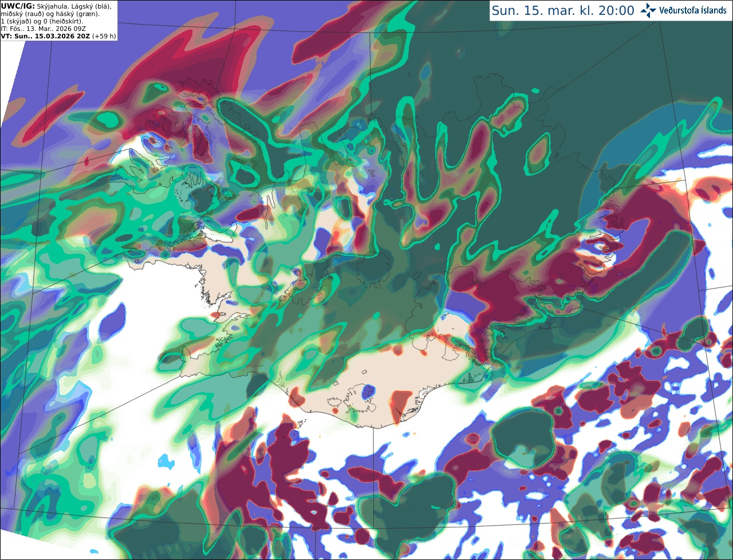Select the "Sun. 15. mar. kl. 20:00" timestamp
Screen dimensions: 733x560
563,11
